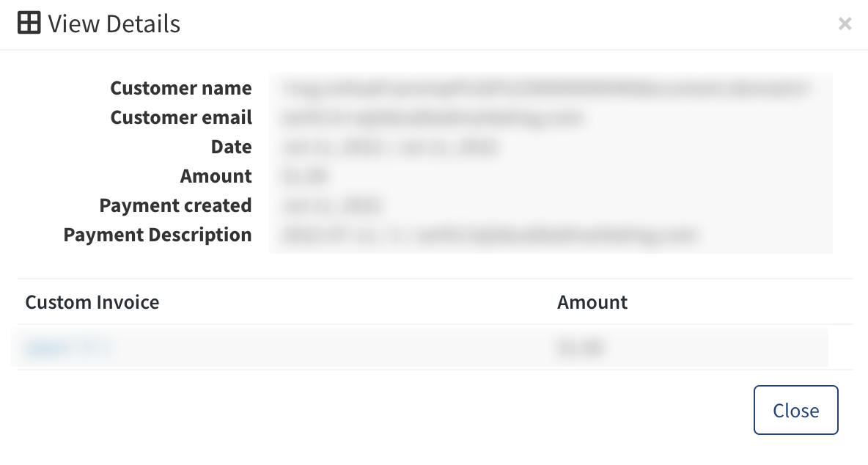This screenshot has height=465, width=868.
Task: Click the blurred customer name value
Action: [x=545, y=89]
